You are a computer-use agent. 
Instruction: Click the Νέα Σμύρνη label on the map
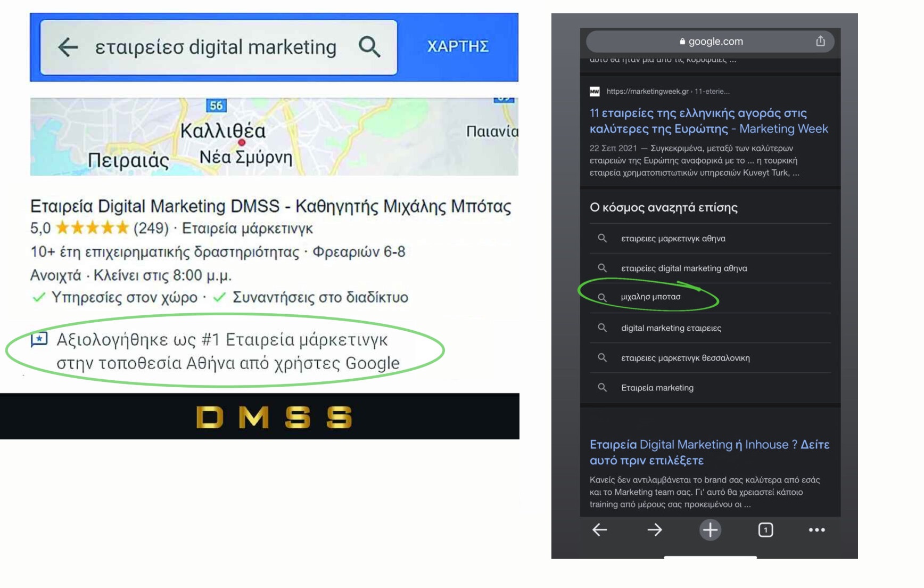(x=246, y=158)
